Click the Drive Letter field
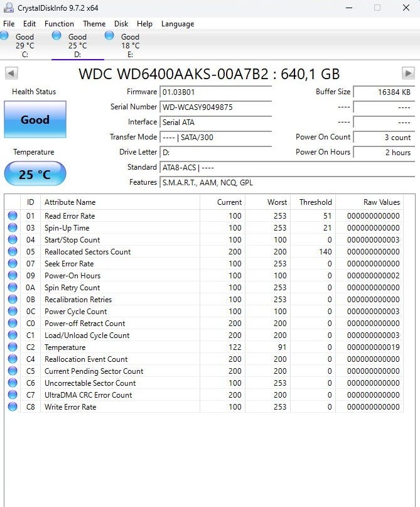The height and width of the screenshot is (507, 420). tap(215, 152)
